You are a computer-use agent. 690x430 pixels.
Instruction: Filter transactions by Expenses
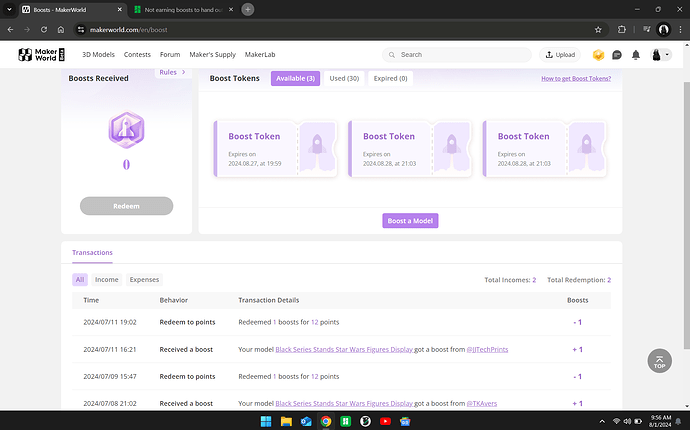[144, 279]
